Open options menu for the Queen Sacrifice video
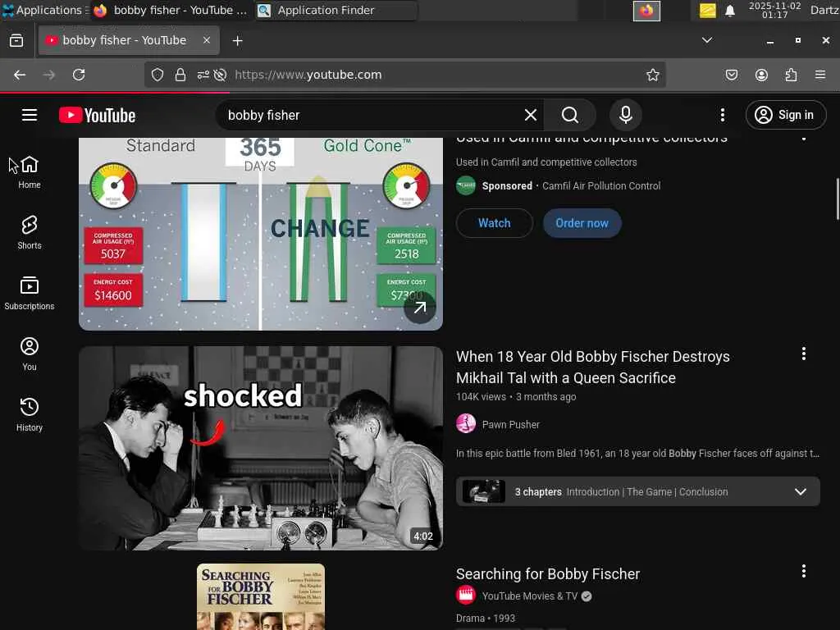 pyautogui.click(x=804, y=354)
